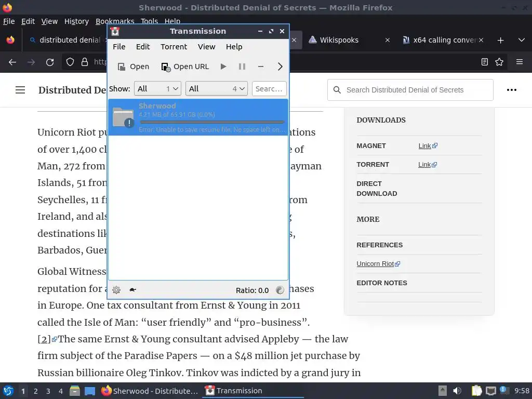This screenshot has width=532, height=399.
Task: Open the first Show filter dropdown (All 1)
Action: point(158,88)
